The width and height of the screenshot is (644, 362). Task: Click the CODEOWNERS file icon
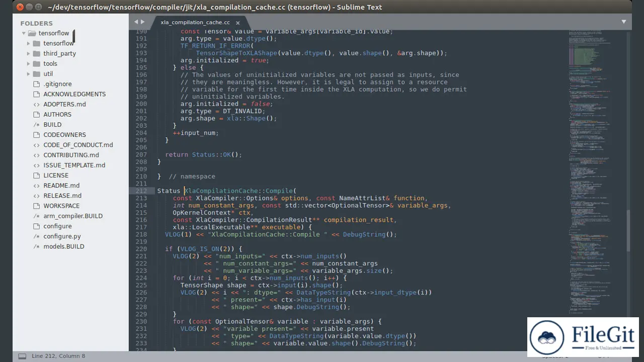pos(36,135)
